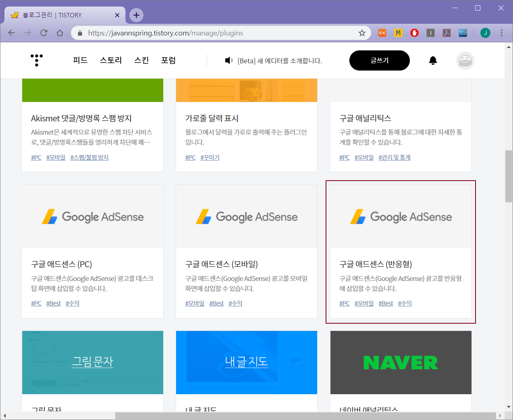Open the Chrome three-dot menu
Image resolution: width=513 pixels, height=420 pixels.
[x=501, y=33]
